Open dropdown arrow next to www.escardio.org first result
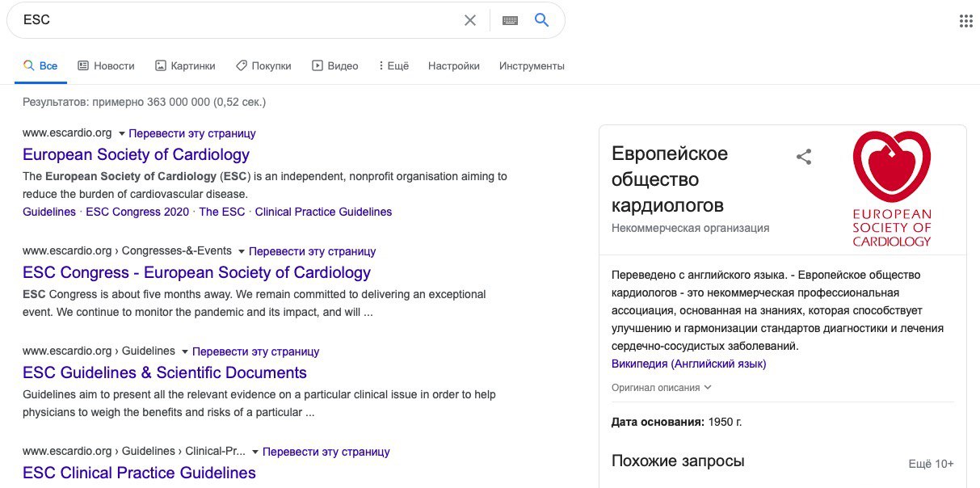This screenshot has width=980, height=488. [121, 133]
